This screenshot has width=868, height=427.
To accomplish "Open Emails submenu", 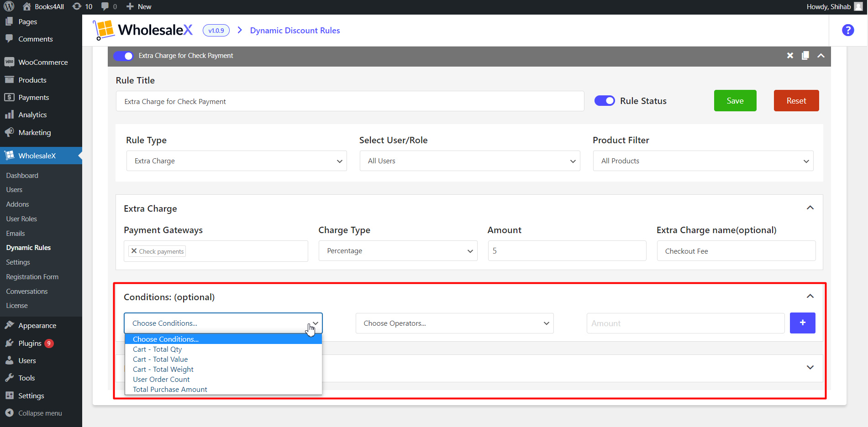I will click(16, 234).
